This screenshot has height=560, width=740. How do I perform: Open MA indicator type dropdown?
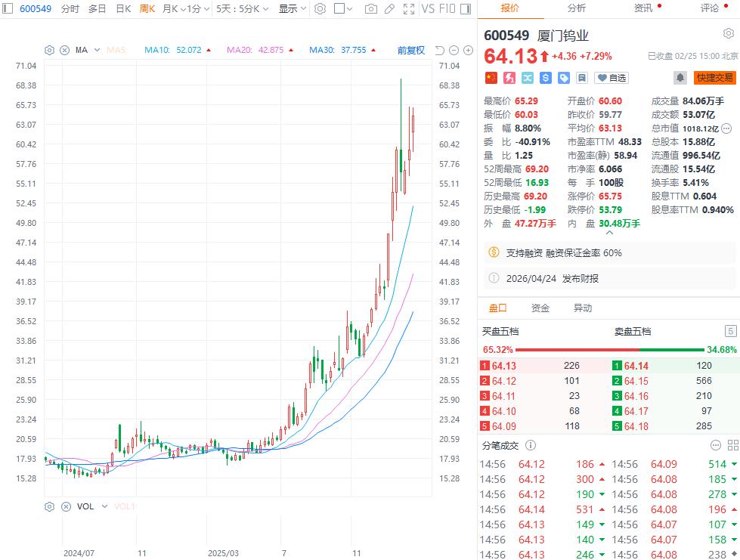97,50
